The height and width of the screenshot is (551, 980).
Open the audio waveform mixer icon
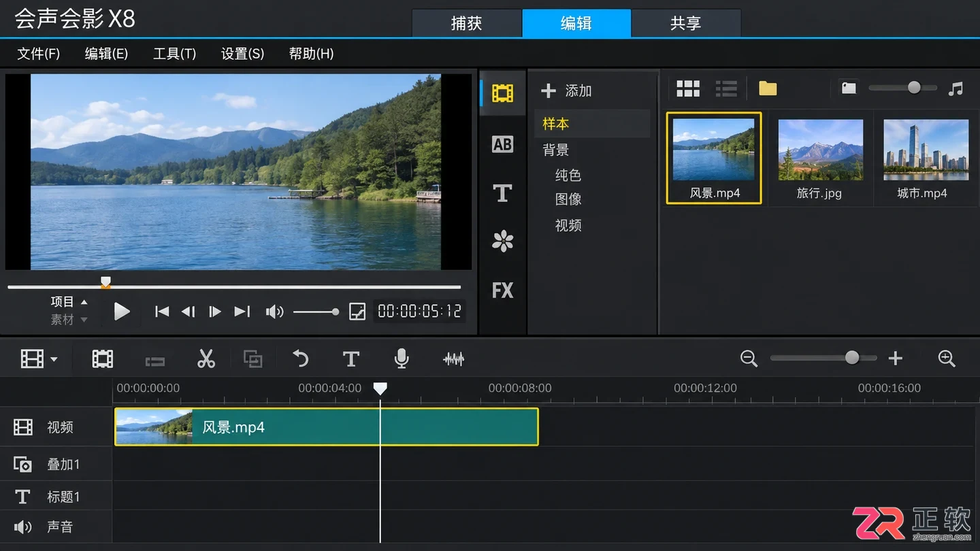click(453, 358)
